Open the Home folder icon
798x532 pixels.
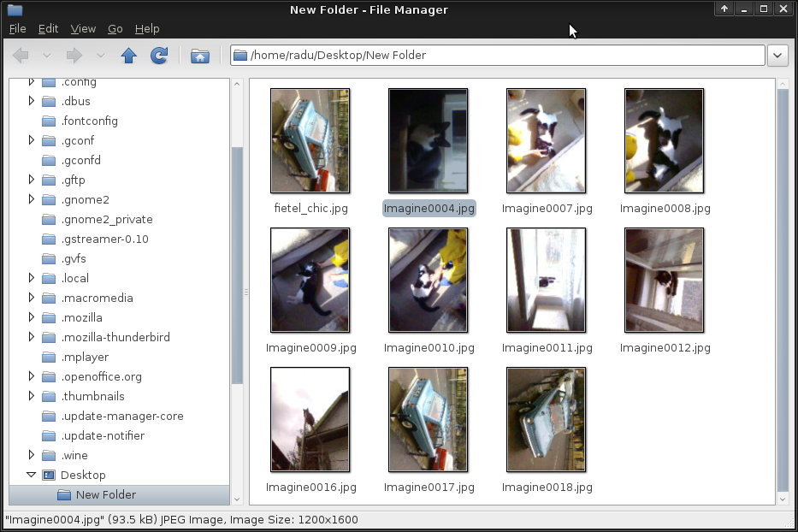tap(200, 56)
